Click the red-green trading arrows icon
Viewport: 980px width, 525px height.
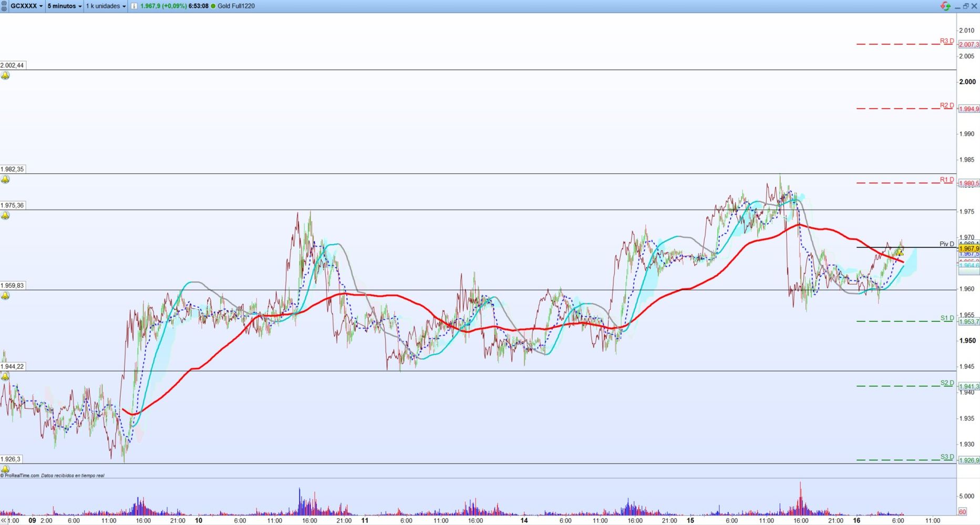click(x=945, y=6)
